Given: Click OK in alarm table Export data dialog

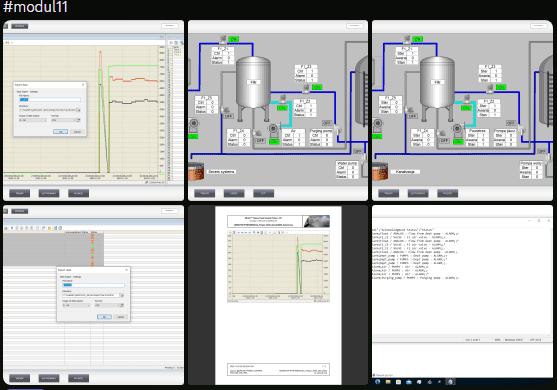Looking at the screenshot, I should pos(104,317).
